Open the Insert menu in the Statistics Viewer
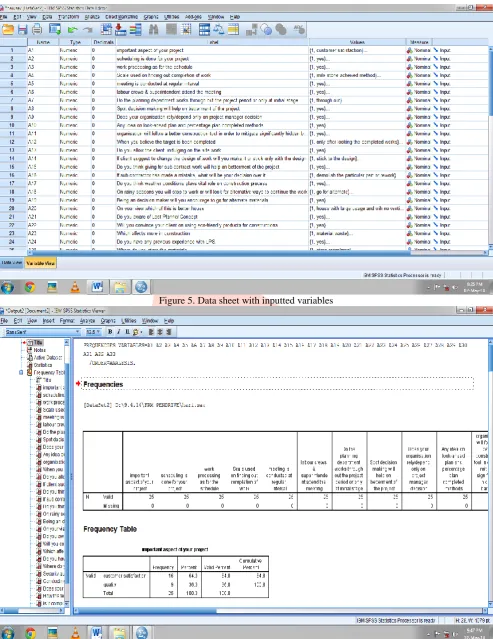This screenshot has height=639, width=493. pos(48,321)
